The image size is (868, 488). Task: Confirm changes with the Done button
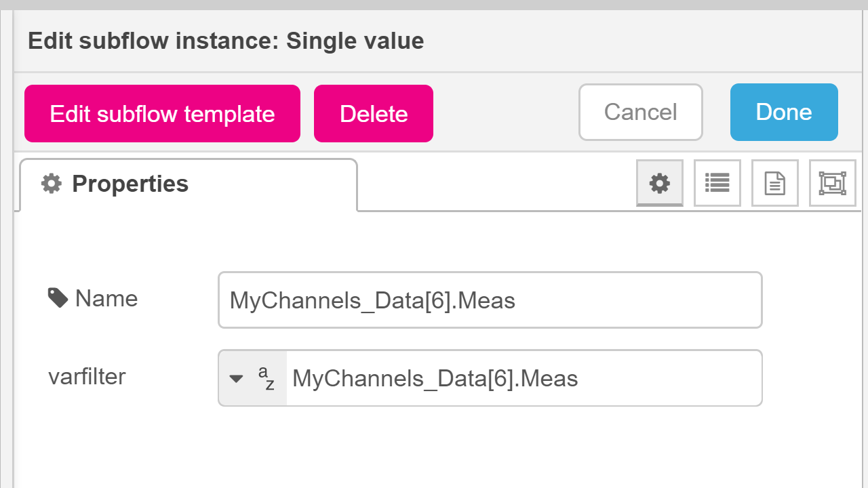[x=784, y=113]
